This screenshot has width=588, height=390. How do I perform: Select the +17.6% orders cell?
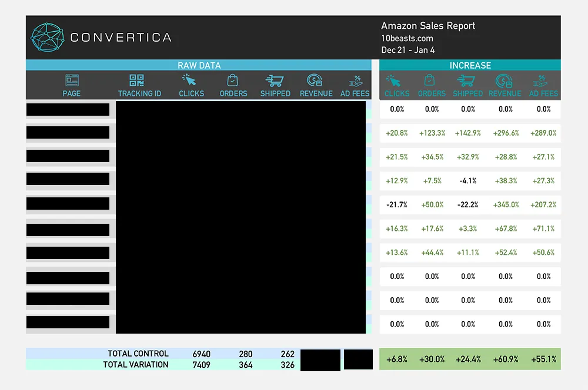point(432,228)
